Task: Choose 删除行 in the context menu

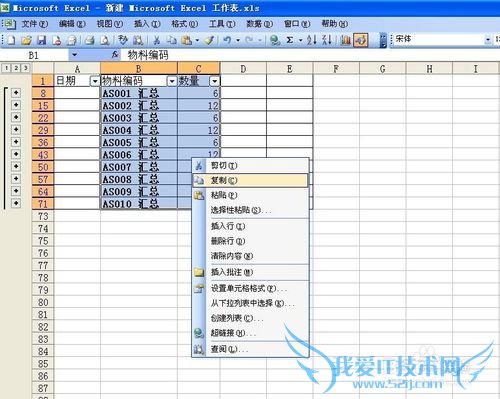Action: 250,241
